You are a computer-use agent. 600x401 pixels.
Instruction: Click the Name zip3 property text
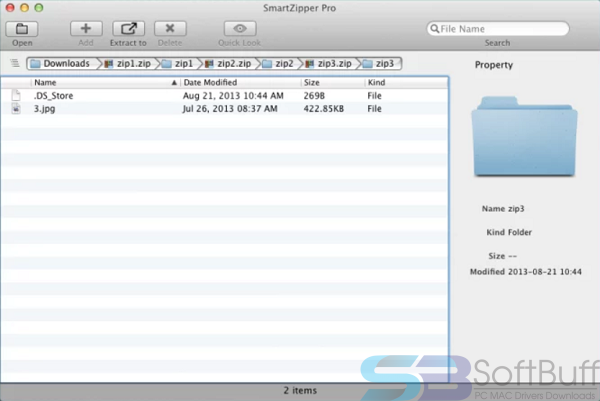503,209
